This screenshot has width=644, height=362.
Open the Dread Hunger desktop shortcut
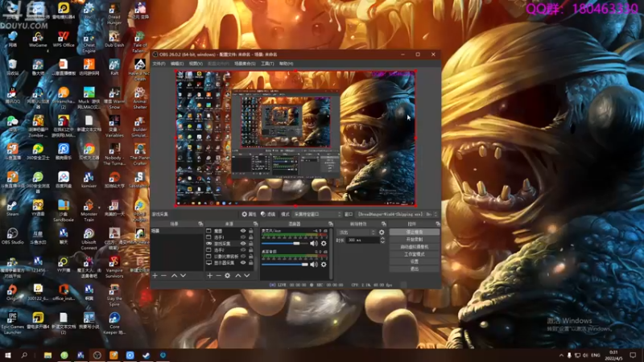(x=114, y=13)
